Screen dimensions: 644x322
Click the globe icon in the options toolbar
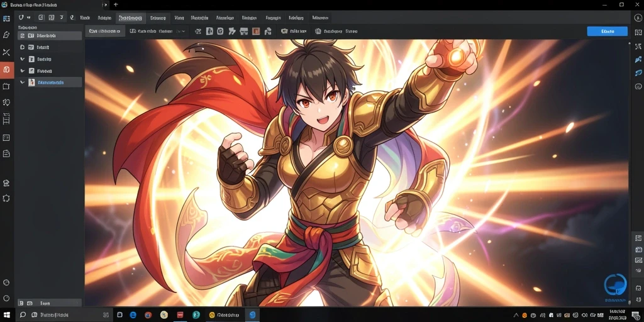click(318, 31)
